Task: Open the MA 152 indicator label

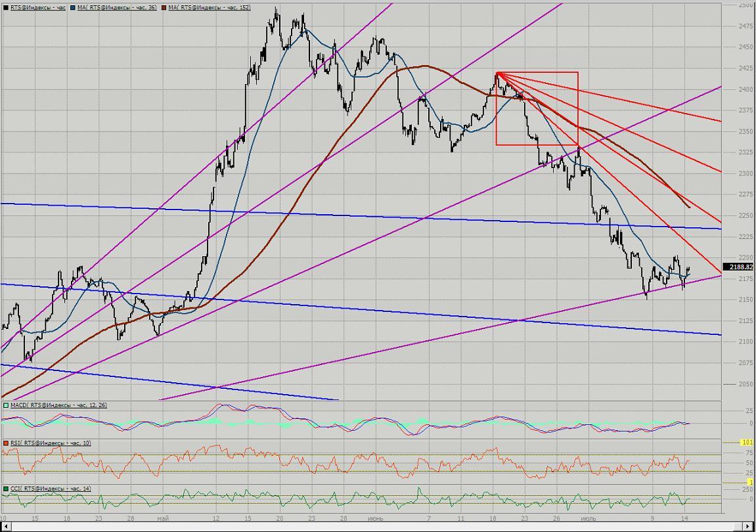Action: [x=209, y=7]
